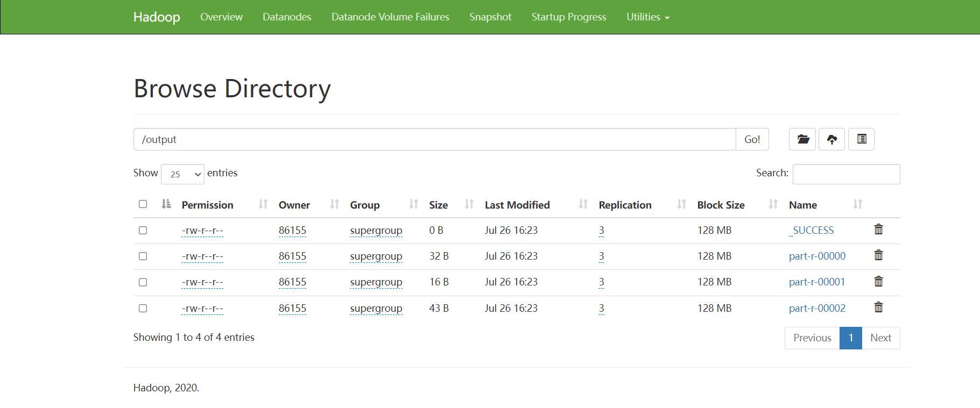
Task: Check the part-r-00001 row checkbox
Action: (x=143, y=282)
